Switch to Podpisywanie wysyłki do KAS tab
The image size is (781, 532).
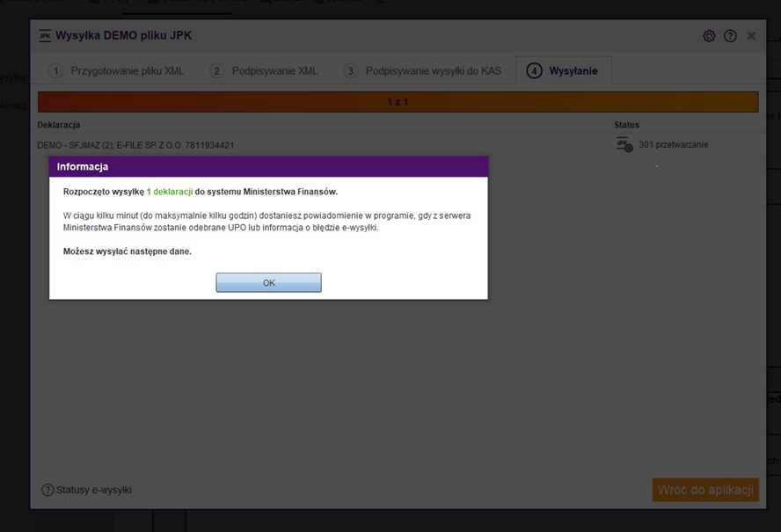422,70
